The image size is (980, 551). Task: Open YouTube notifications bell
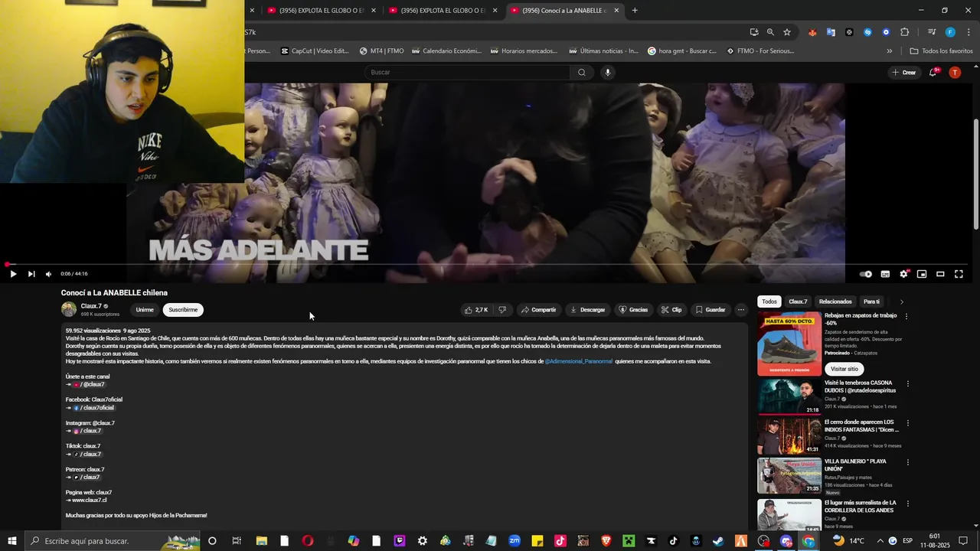[933, 72]
